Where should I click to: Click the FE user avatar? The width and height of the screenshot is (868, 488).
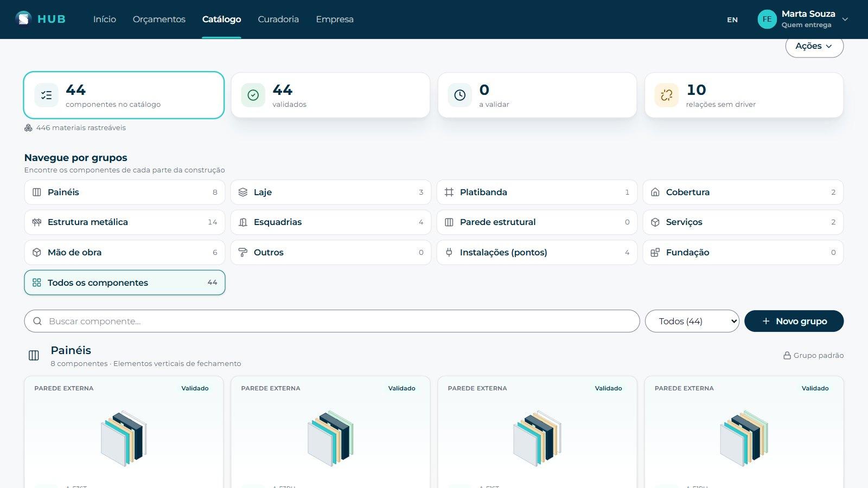[767, 19]
